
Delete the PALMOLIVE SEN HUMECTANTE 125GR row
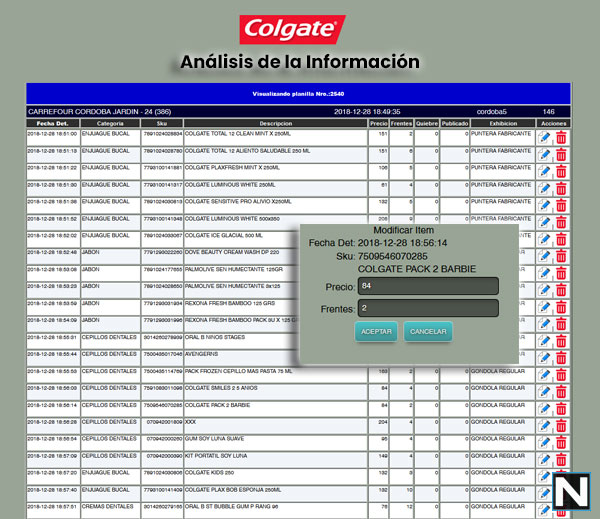tap(561, 273)
